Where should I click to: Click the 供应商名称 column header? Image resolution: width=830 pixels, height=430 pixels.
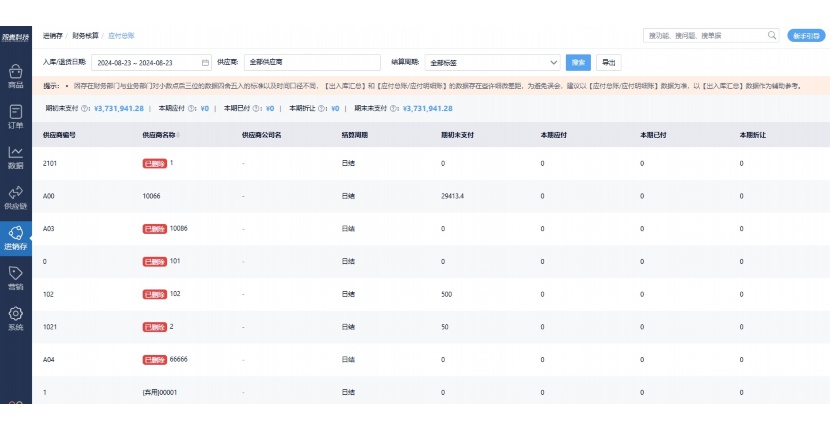(x=159, y=134)
